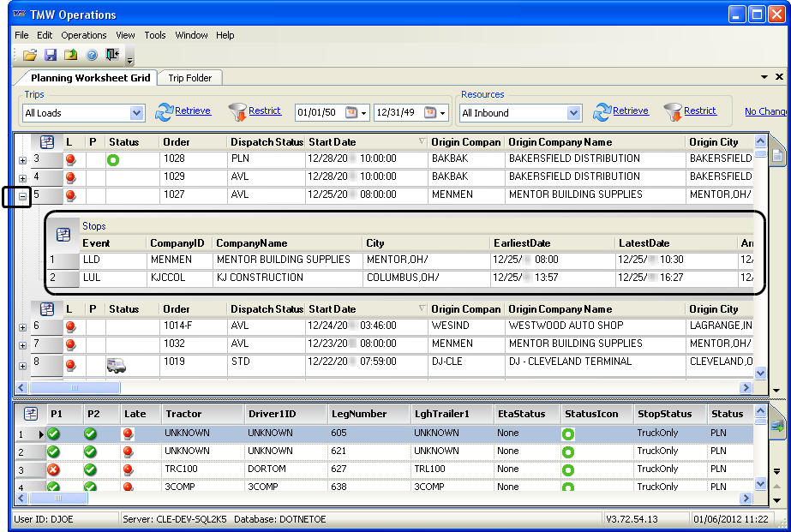Screen dimensions: 791x532
Task: Click the blue help question mark icon
Action: point(92,55)
